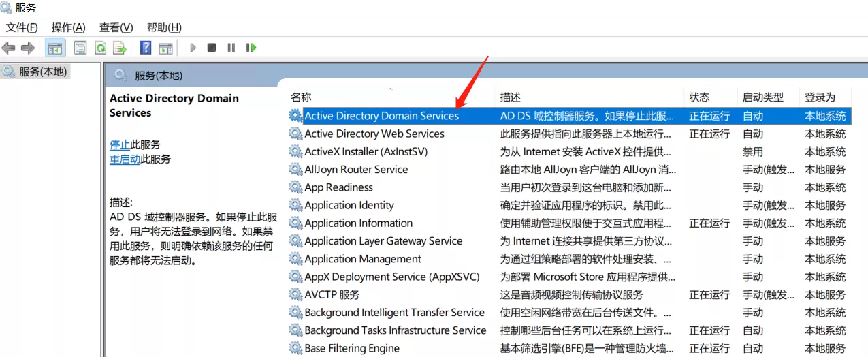
Task: Click the 重启动 link to restart service
Action: click(125, 159)
